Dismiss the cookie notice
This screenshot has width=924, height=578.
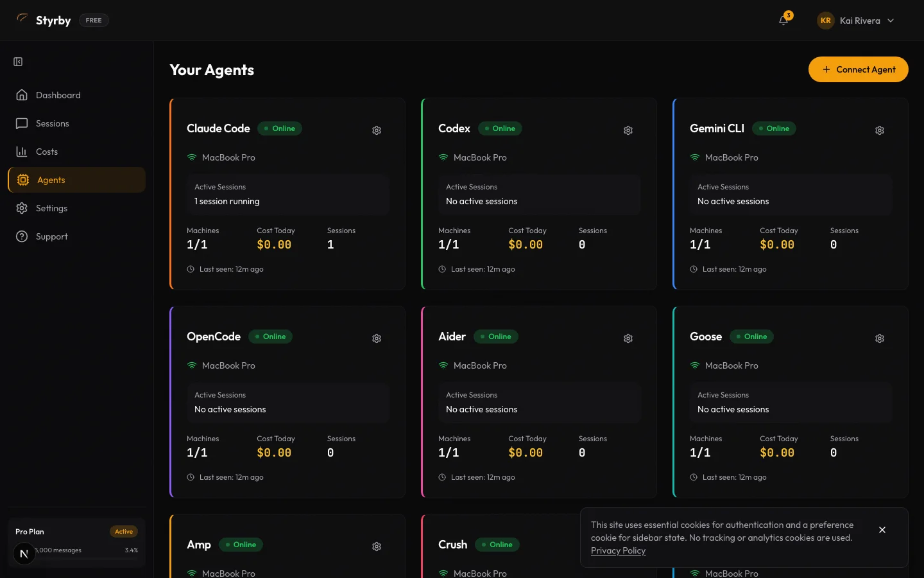[x=882, y=530]
